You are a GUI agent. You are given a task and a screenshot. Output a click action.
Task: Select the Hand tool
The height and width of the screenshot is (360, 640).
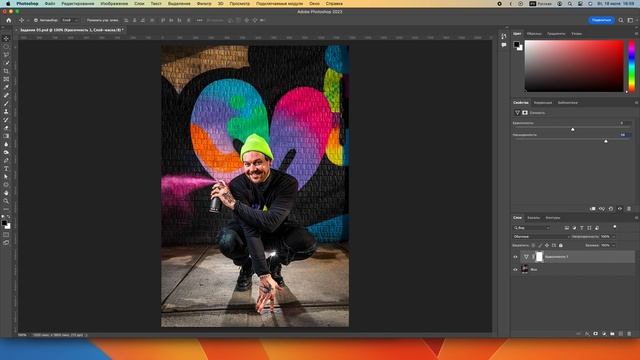pos(6,193)
